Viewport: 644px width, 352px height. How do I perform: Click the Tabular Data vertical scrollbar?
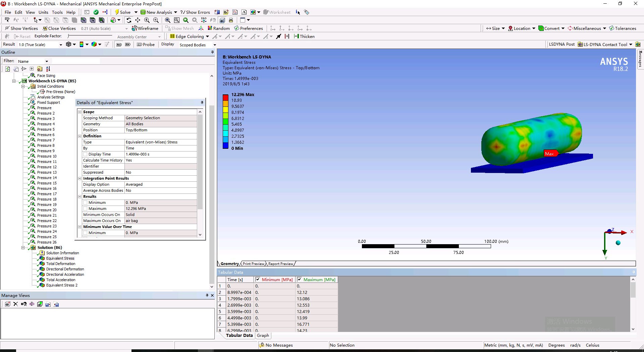[x=633, y=304]
